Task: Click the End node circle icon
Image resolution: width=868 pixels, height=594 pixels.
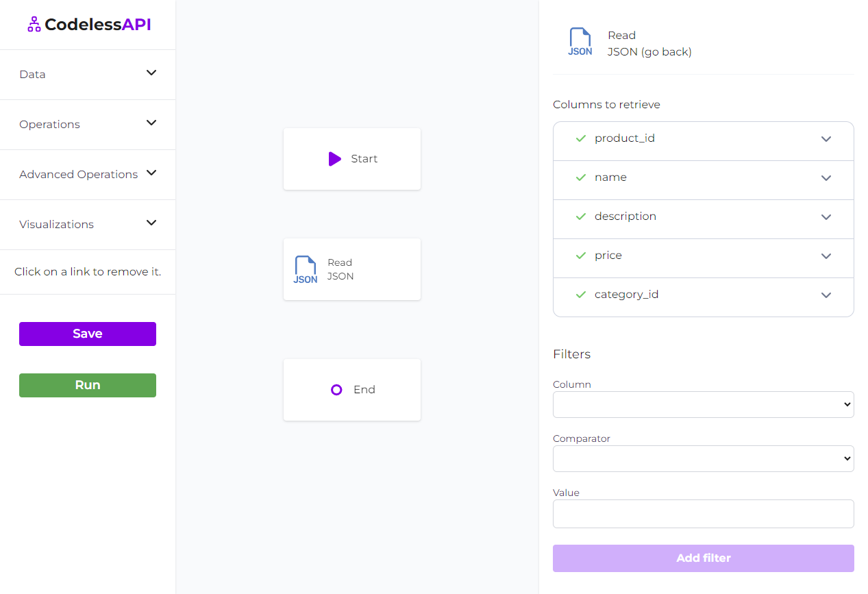Action: 336,390
